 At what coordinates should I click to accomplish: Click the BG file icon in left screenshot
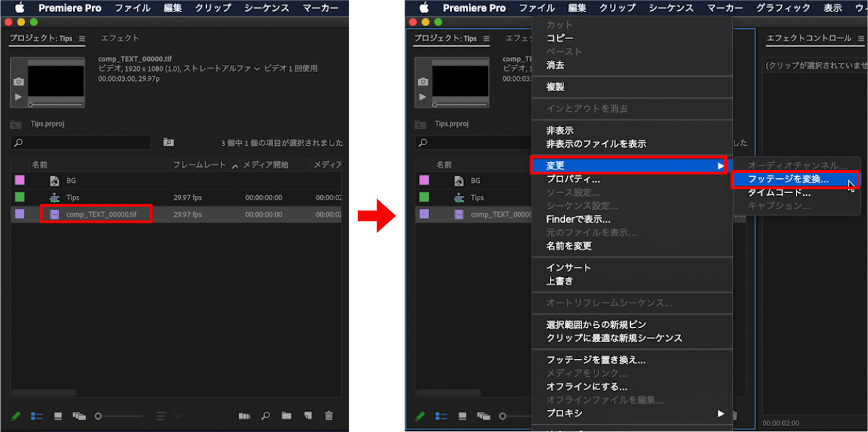click(55, 180)
